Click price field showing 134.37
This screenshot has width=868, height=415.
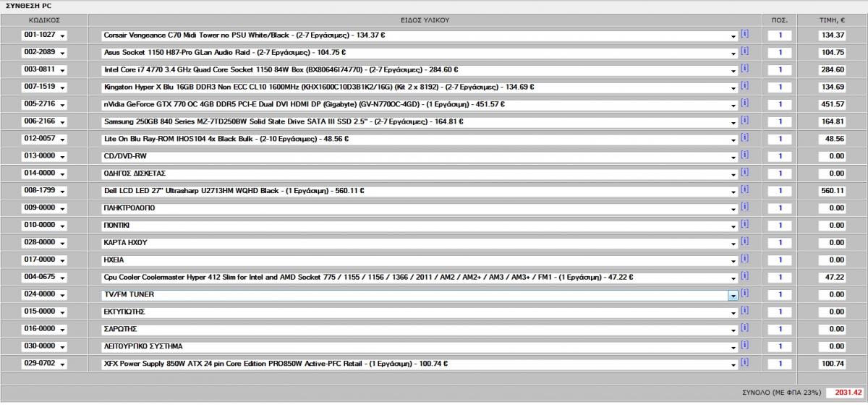tap(832, 35)
